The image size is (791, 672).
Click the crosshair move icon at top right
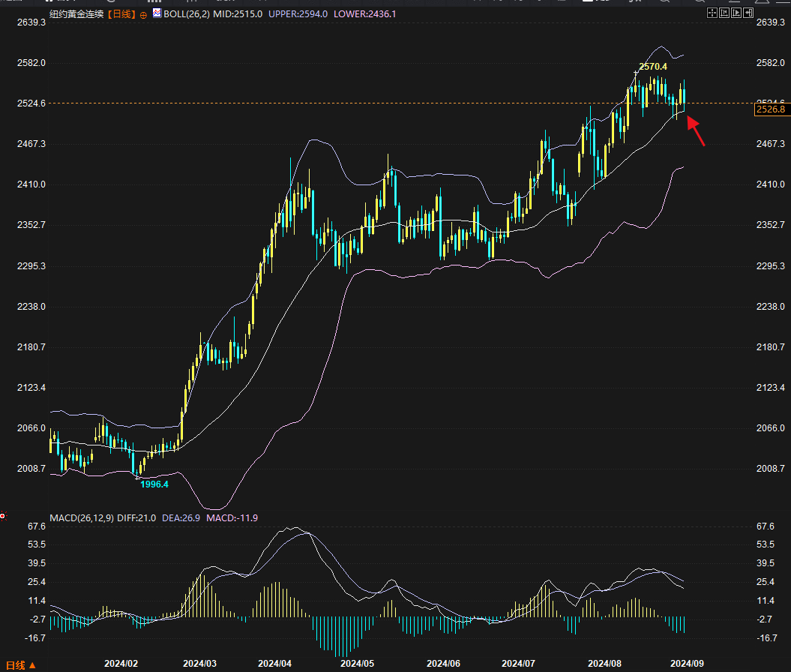point(712,13)
